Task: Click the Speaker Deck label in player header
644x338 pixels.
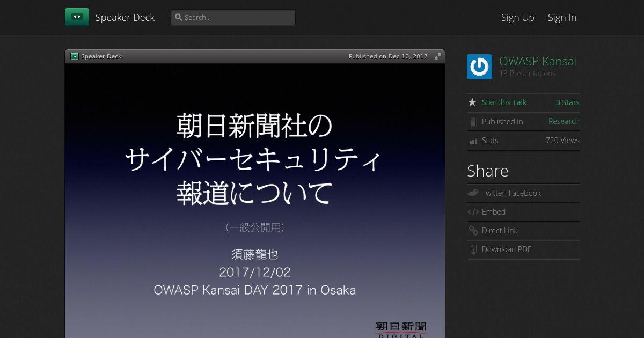Action: 101,56
